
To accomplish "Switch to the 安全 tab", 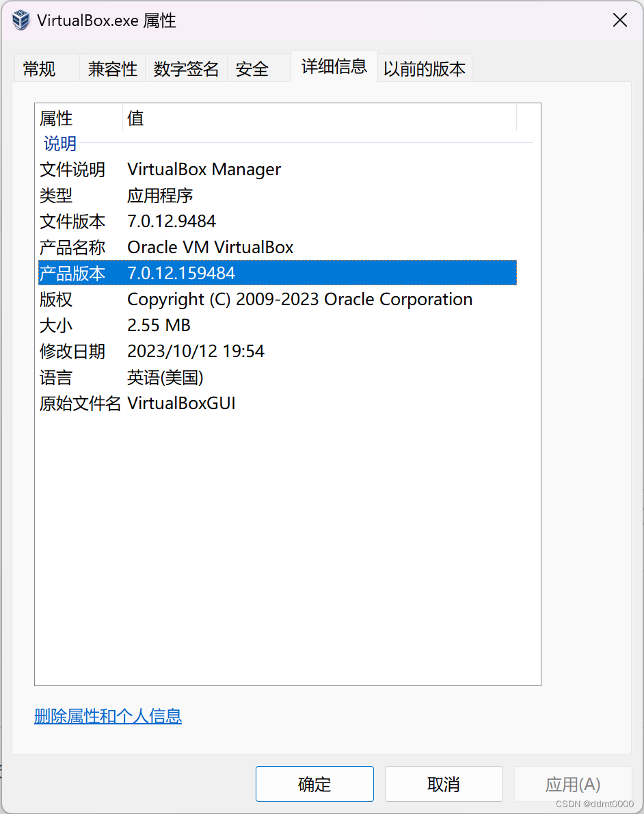I will pyautogui.click(x=251, y=68).
